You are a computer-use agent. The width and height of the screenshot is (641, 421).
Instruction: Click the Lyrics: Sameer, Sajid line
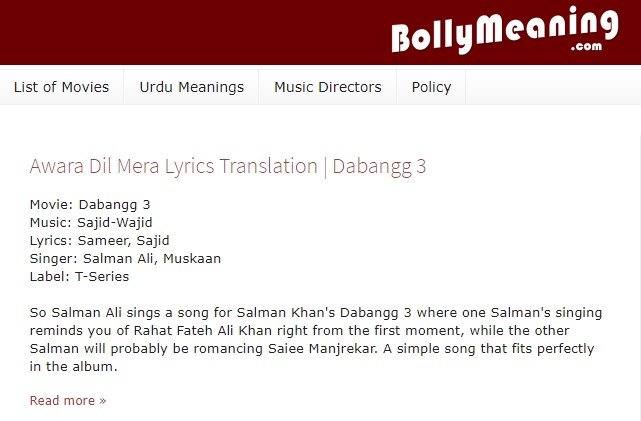pyautogui.click(x=99, y=240)
